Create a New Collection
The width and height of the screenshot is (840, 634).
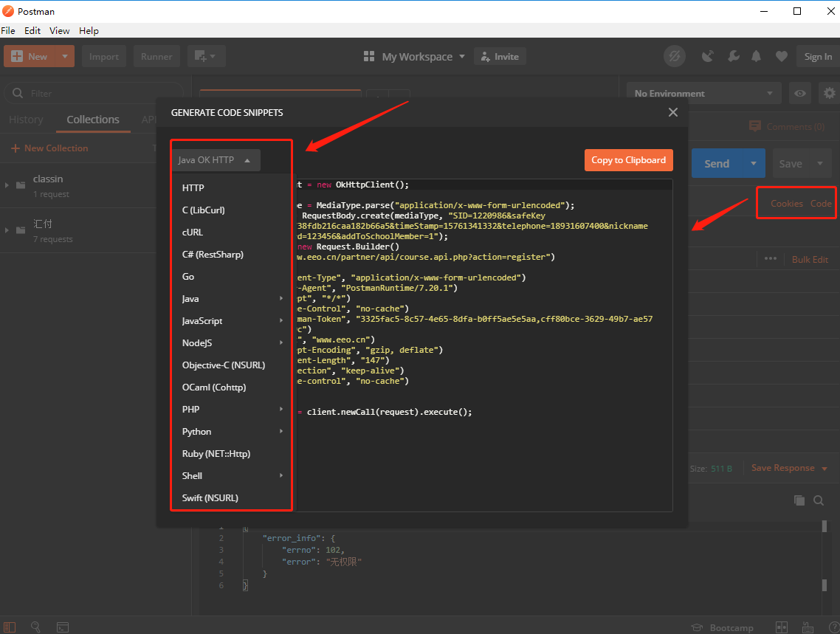49,148
